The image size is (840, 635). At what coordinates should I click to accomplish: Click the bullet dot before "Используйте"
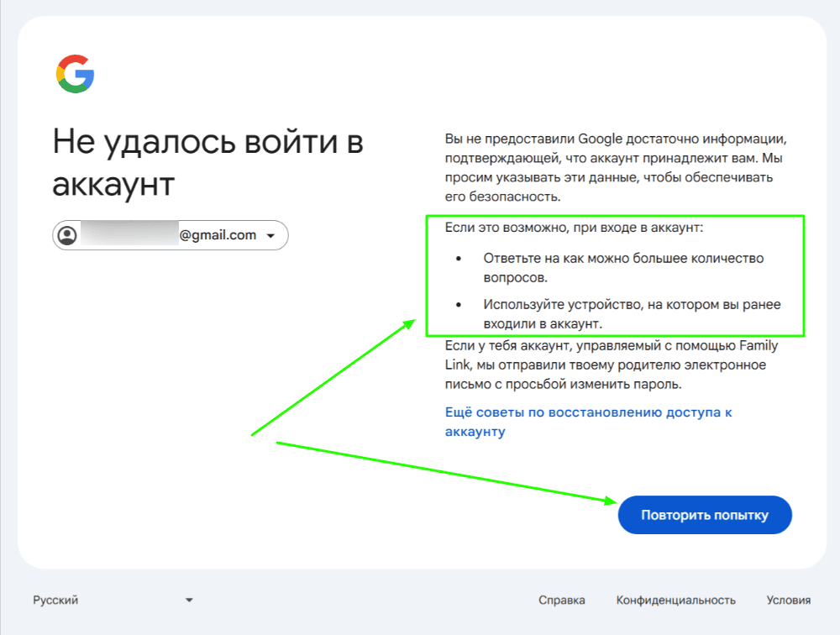458,306
